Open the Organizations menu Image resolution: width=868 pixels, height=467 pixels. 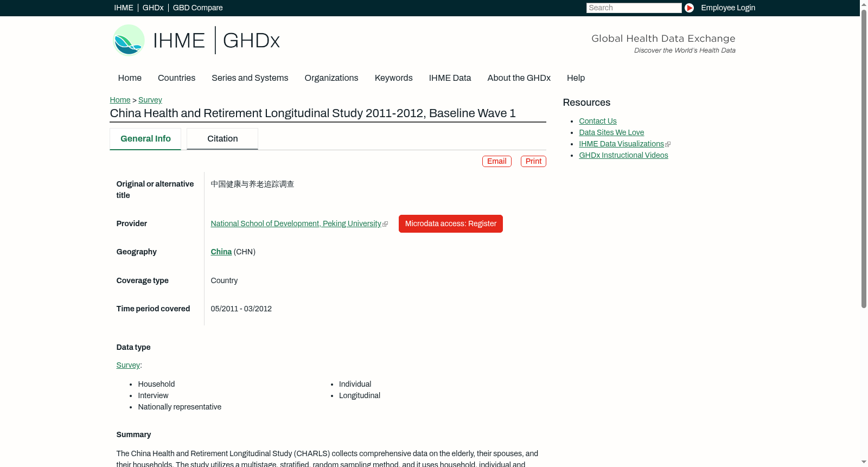point(331,78)
